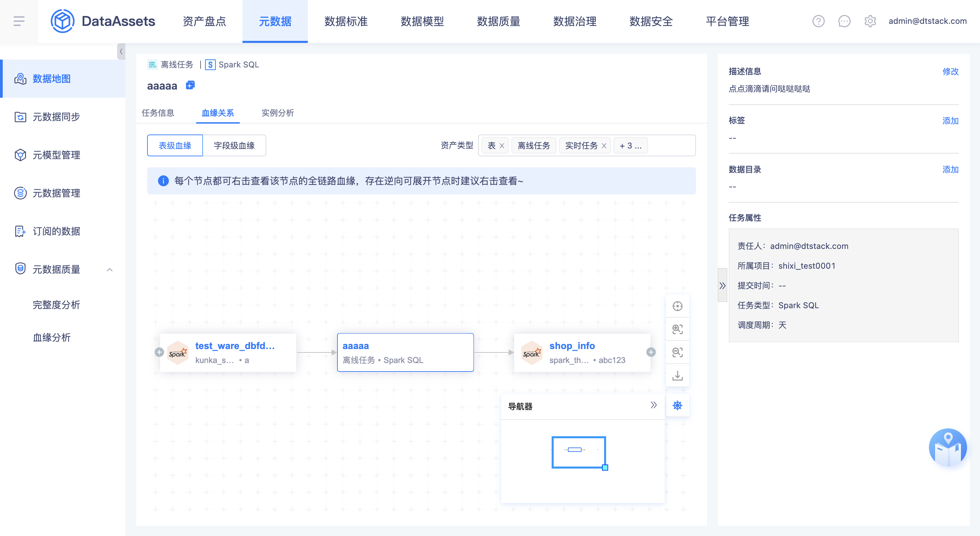
Task: Click 修改 link for 描述信息
Action: tap(950, 72)
